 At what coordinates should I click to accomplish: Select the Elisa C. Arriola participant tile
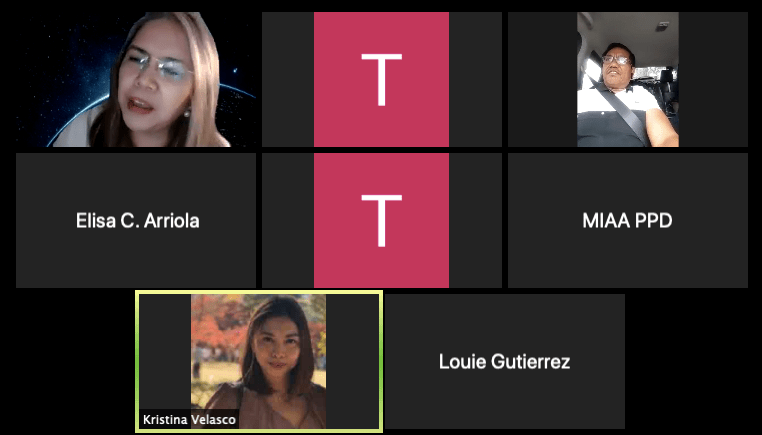[136, 220]
